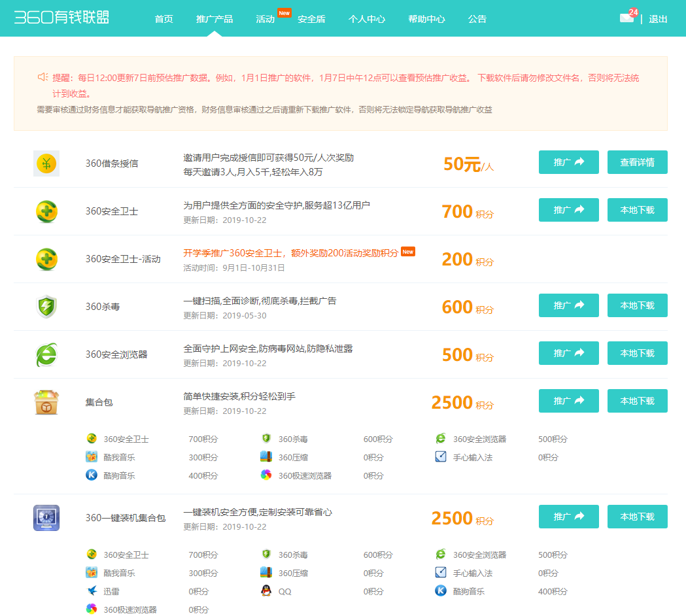Open 帮助中心 in the navigation bar

click(426, 19)
